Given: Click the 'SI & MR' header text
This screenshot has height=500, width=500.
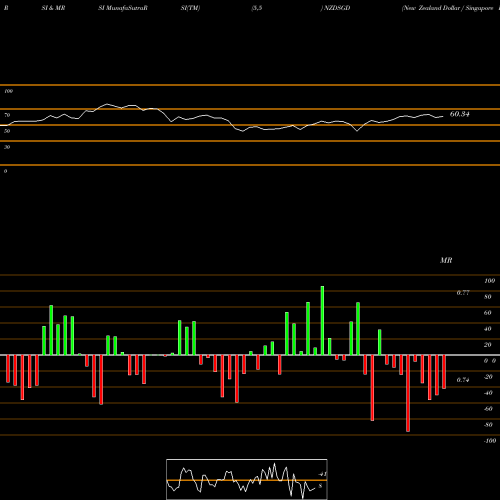Looking at the screenshot, I should coord(53,8).
